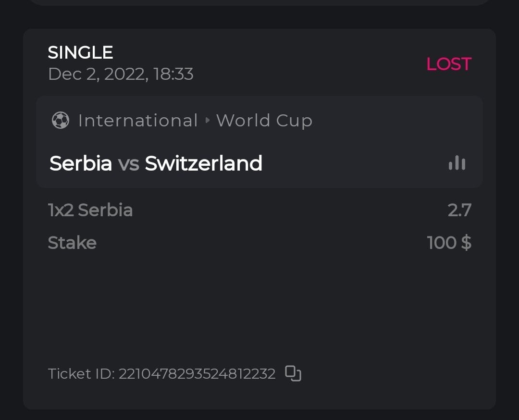Screen dimensions: 519x420
Task: Click the 100 $ stake amount
Action: [449, 243]
